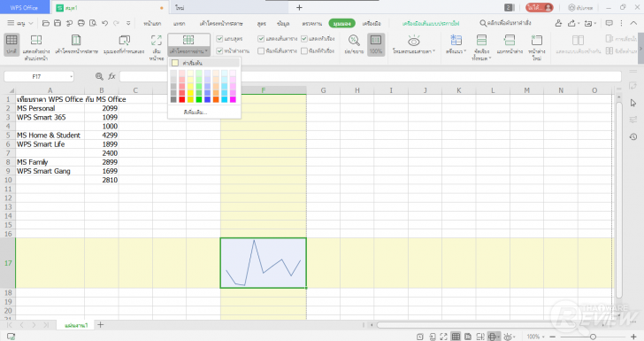This screenshot has height=341, width=644.
Task: Click the red account sign-in button
Action: coord(540,7)
